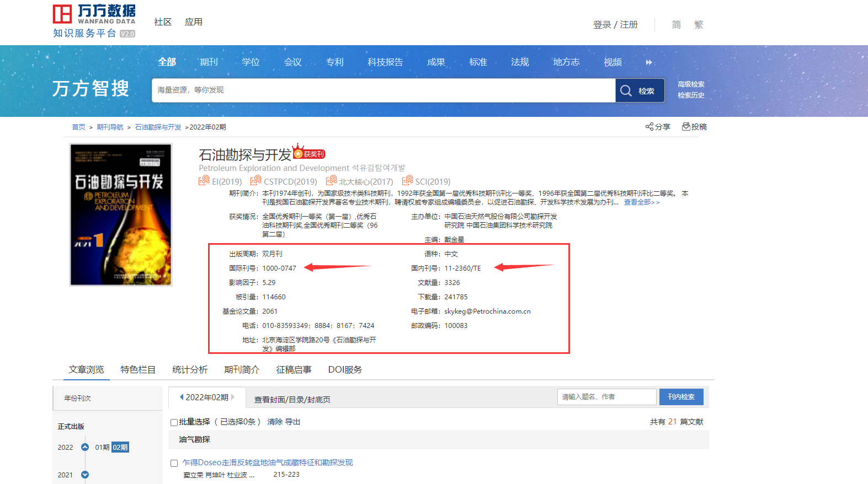Image resolution: width=868 pixels, height=484 pixels.
Task: Select the 学位 search category
Action: (x=251, y=62)
